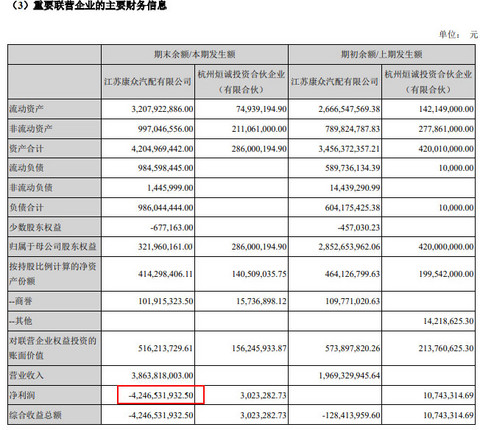Select the 按持股比例计算的净资产份额 row label
This screenshot has height=430, width=480.
tap(53, 274)
